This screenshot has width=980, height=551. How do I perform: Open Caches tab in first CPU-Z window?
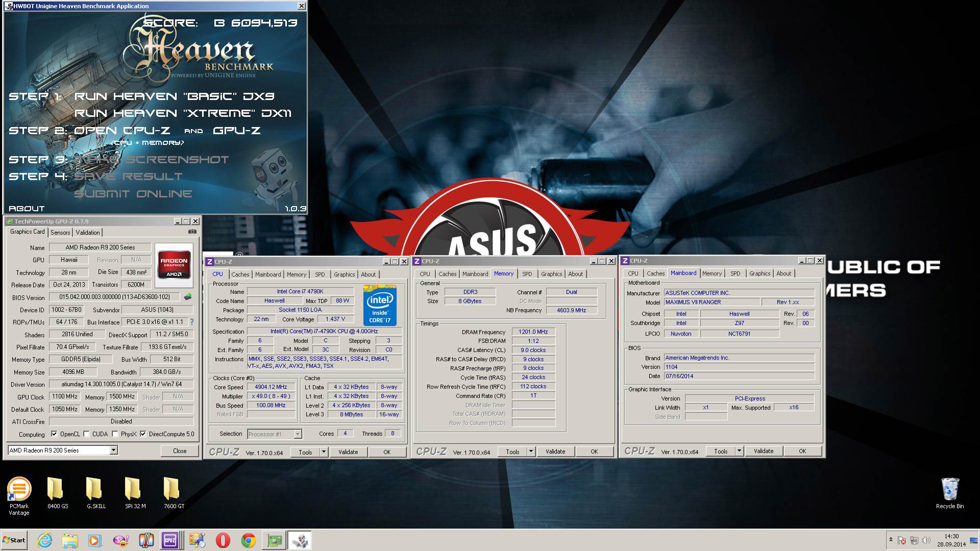pos(240,274)
